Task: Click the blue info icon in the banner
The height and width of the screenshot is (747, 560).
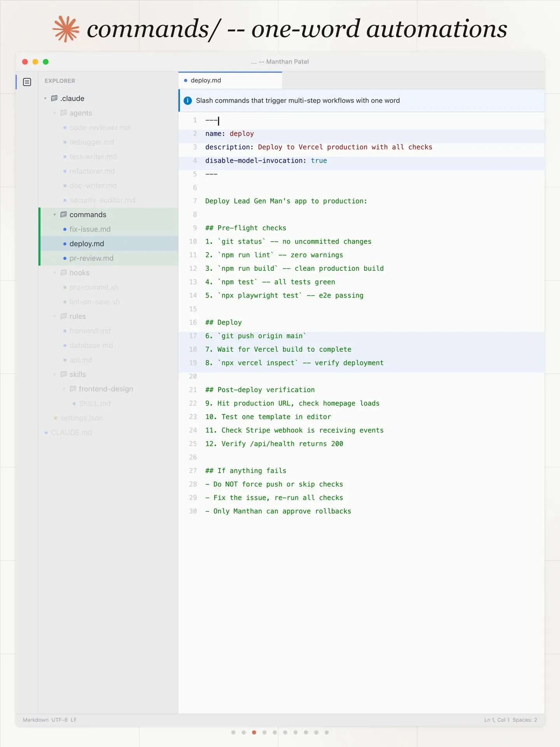Action: pyautogui.click(x=187, y=100)
